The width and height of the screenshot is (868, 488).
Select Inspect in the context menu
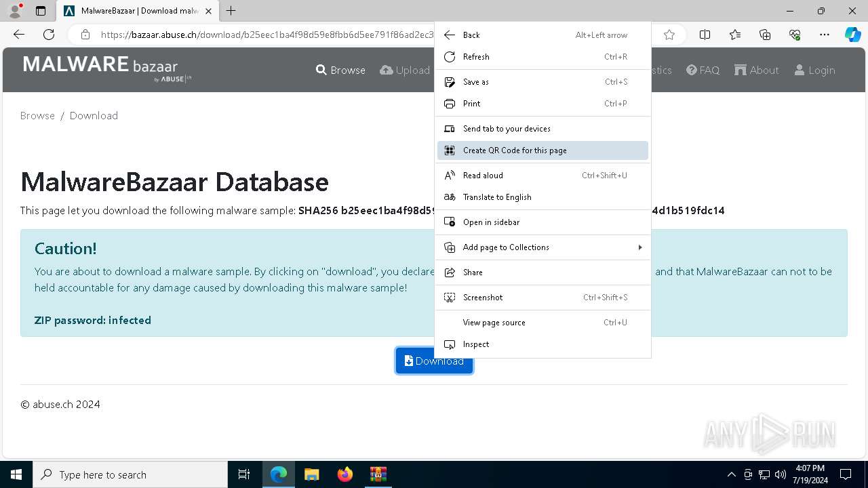(x=542, y=344)
